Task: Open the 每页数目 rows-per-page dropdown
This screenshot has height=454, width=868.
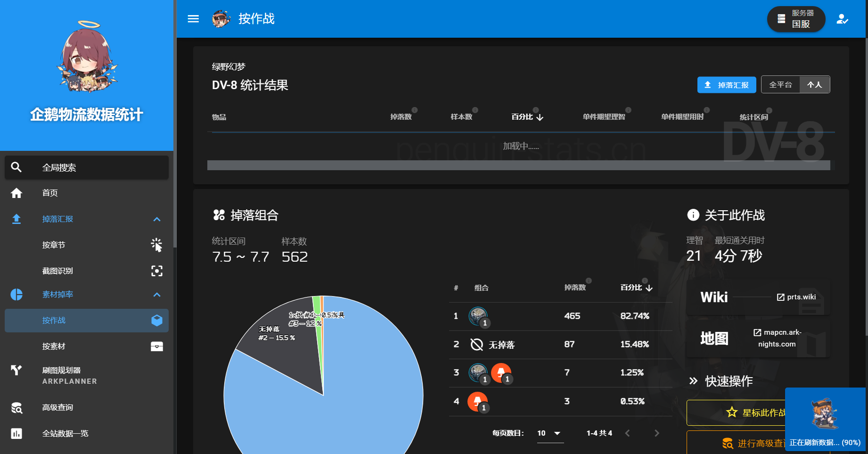Action: 549,433
